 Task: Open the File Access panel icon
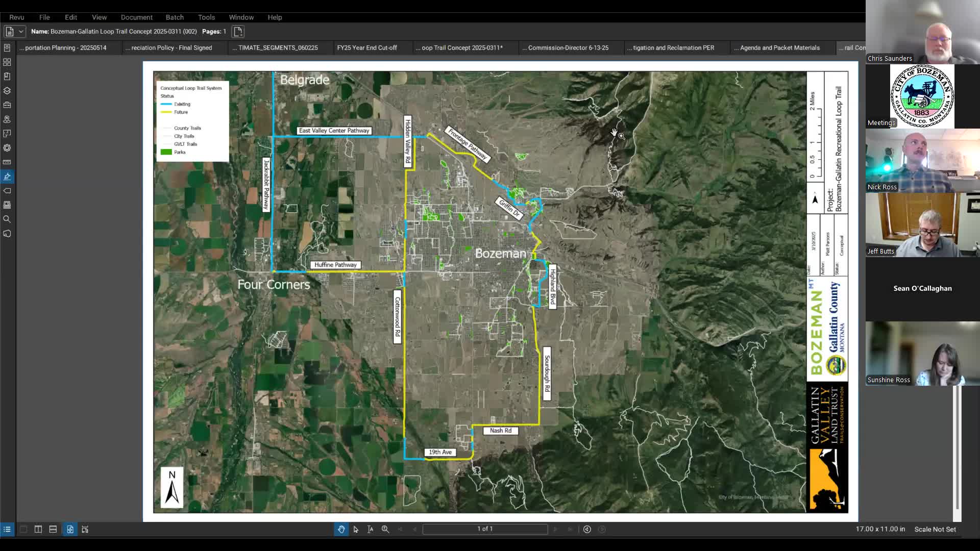point(7,47)
